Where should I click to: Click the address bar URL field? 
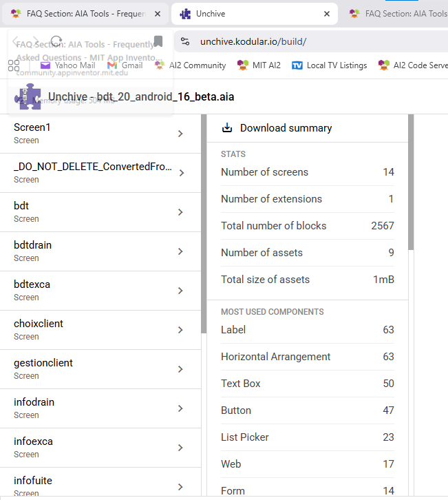tap(310, 41)
